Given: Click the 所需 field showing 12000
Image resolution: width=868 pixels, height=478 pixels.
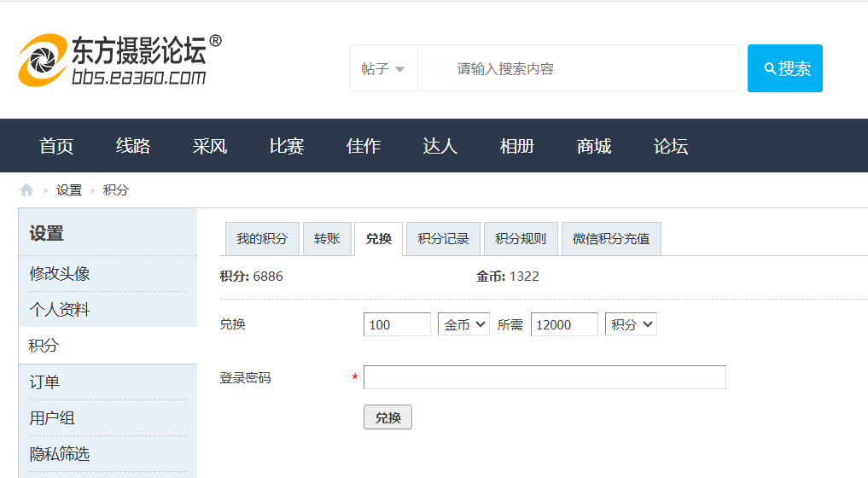Looking at the screenshot, I should tap(564, 324).
